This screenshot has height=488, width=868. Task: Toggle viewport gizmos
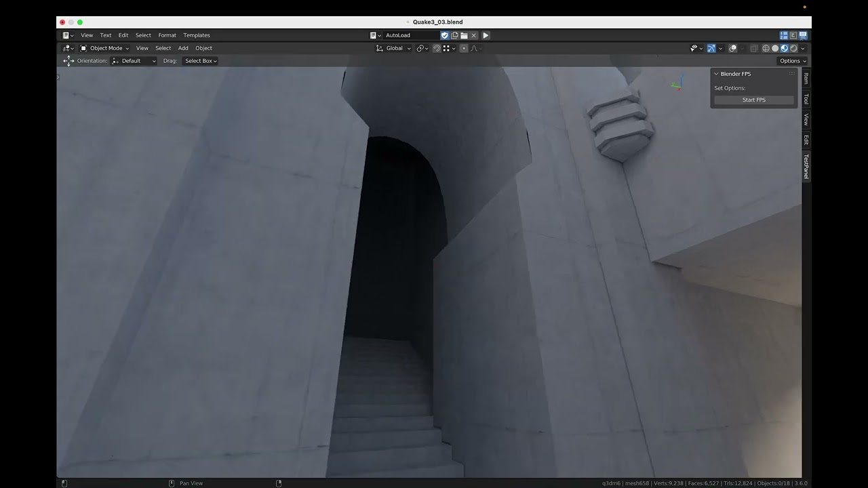[711, 48]
